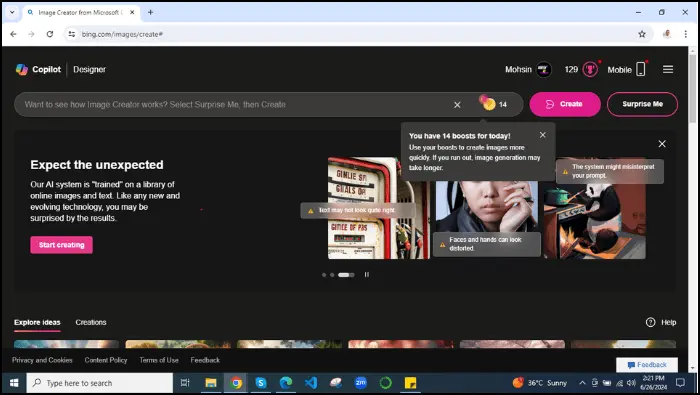The height and width of the screenshot is (395, 700).
Task: Switch to the Explore ideas tab
Action: (37, 322)
